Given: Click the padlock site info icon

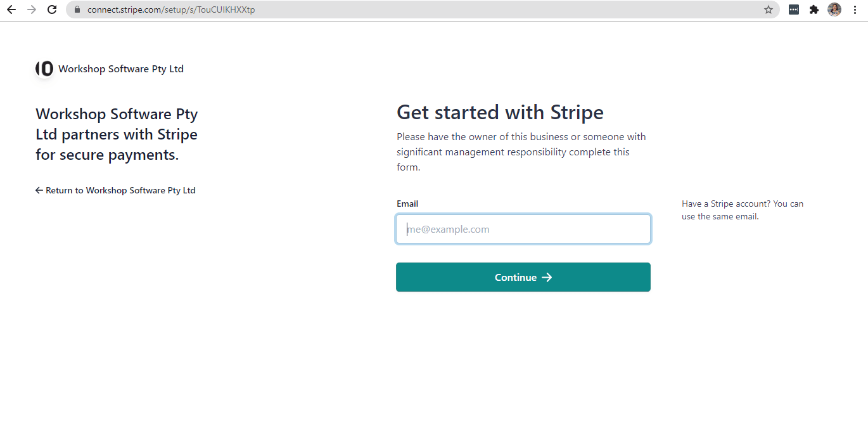Looking at the screenshot, I should click(77, 10).
